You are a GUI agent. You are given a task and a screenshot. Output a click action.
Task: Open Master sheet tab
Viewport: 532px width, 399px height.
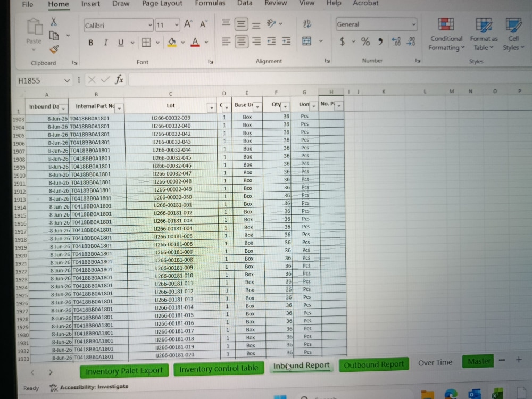pyautogui.click(x=479, y=361)
